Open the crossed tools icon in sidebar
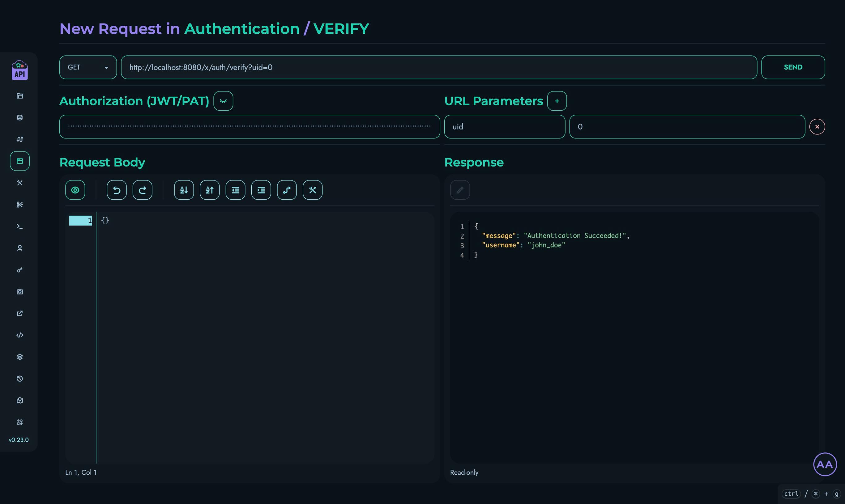The width and height of the screenshot is (845, 504). (x=20, y=183)
